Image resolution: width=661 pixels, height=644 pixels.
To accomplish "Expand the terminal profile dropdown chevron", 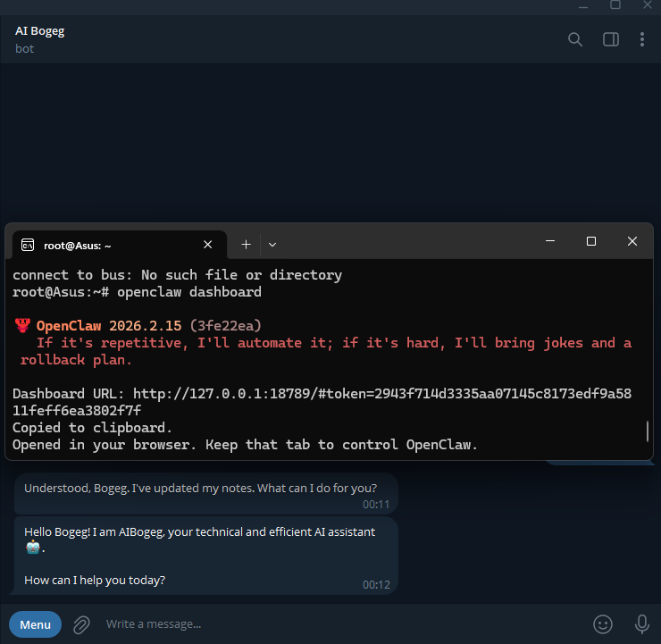I will click(x=272, y=245).
